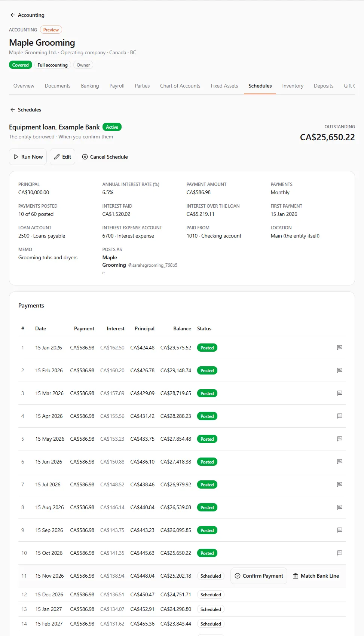This screenshot has width=364, height=636.
Task: Cancel the loan schedule
Action: [x=105, y=157]
